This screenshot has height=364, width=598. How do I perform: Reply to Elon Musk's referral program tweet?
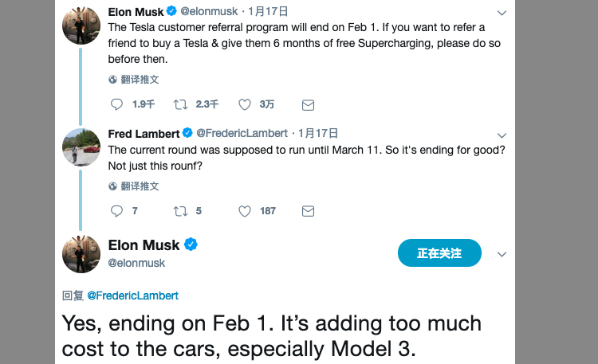(116, 104)
